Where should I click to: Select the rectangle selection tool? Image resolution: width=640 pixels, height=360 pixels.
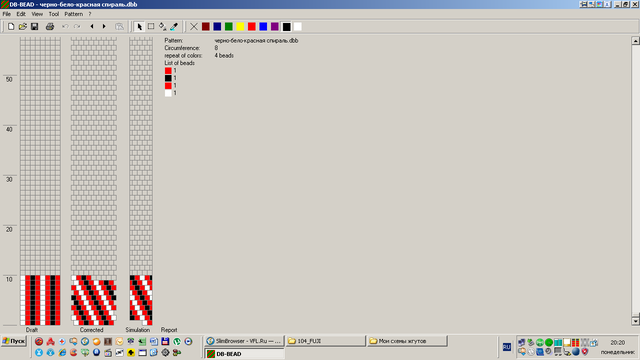click(151, 27)
